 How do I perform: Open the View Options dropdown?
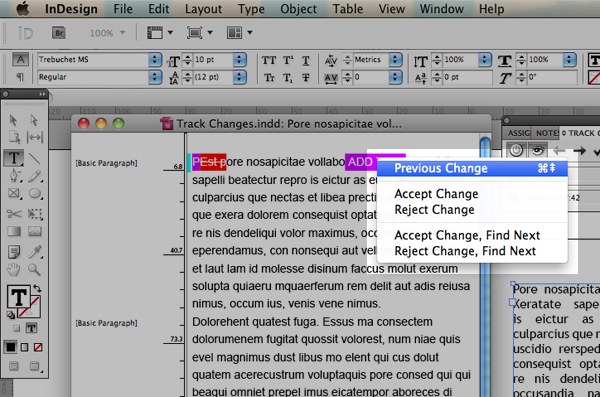click(160, 33)
